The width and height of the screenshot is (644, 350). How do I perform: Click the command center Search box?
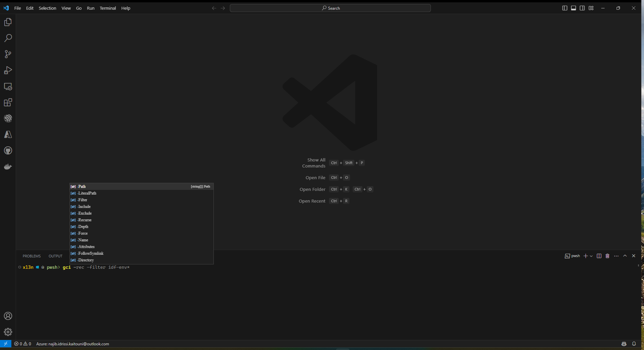(x=330, y=8)
